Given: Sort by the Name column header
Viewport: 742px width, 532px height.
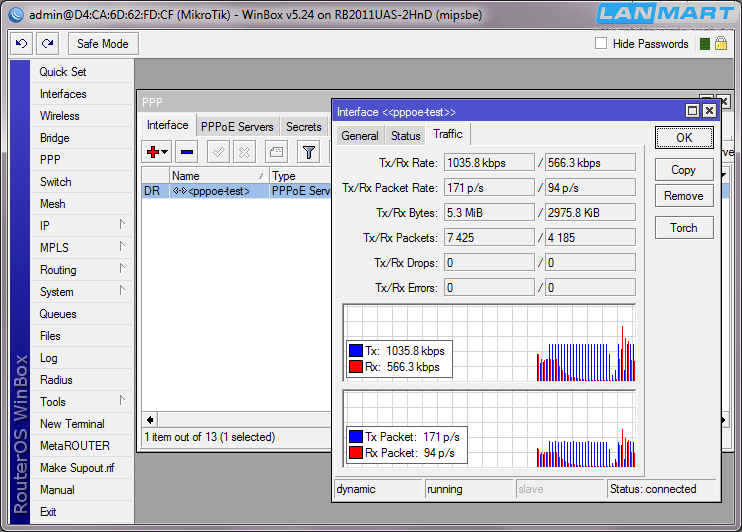Looking at the screenshot, I should tap(219, 176).
